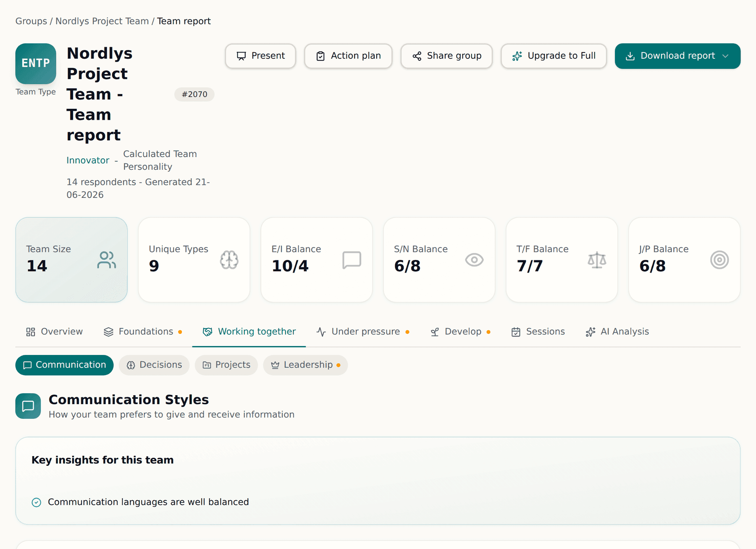The width and height of the screenshot is (756, 549).
Task: Click the #2070 group ID badge
Action: tap(194, 95)
